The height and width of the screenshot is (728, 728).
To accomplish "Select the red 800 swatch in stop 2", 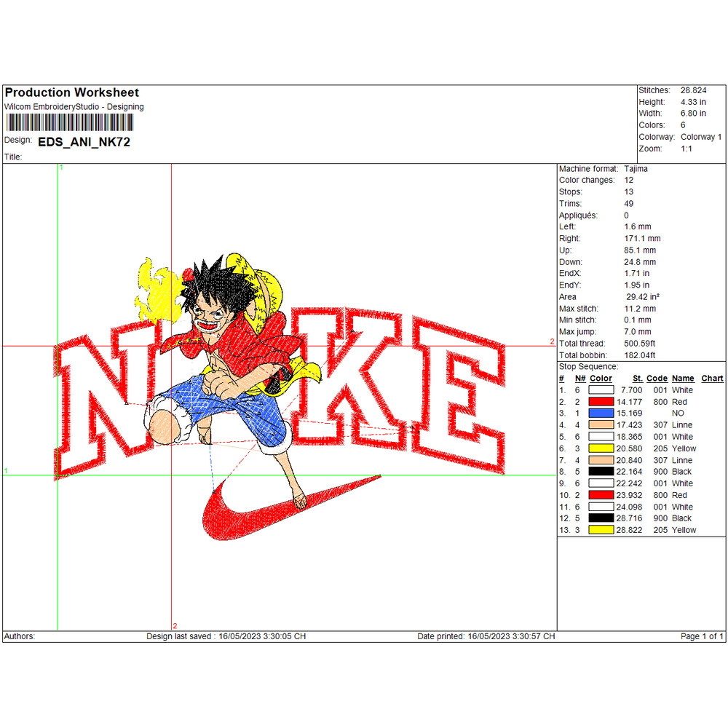I will (603, 402).
